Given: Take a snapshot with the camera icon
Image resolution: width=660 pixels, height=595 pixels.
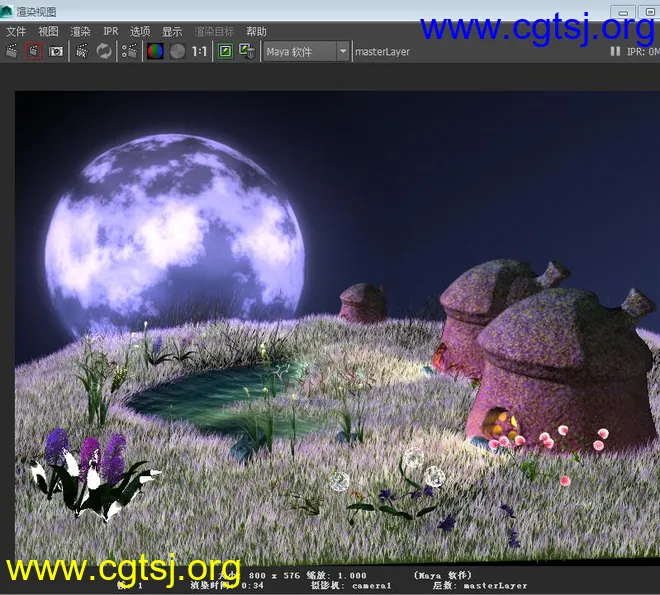Looking at the screenshot, I should pyautogui.click(x=56, y=51).
